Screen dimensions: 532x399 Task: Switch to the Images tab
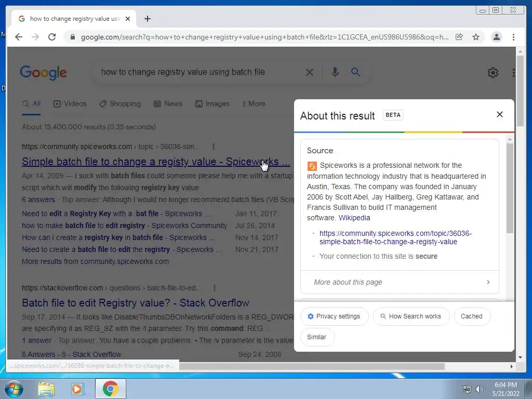pos(212,104)
